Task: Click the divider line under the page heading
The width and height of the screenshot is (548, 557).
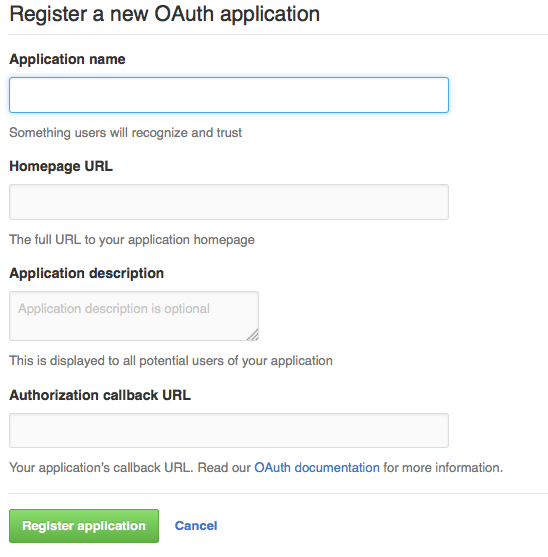Action: click(x=278, y=34)
